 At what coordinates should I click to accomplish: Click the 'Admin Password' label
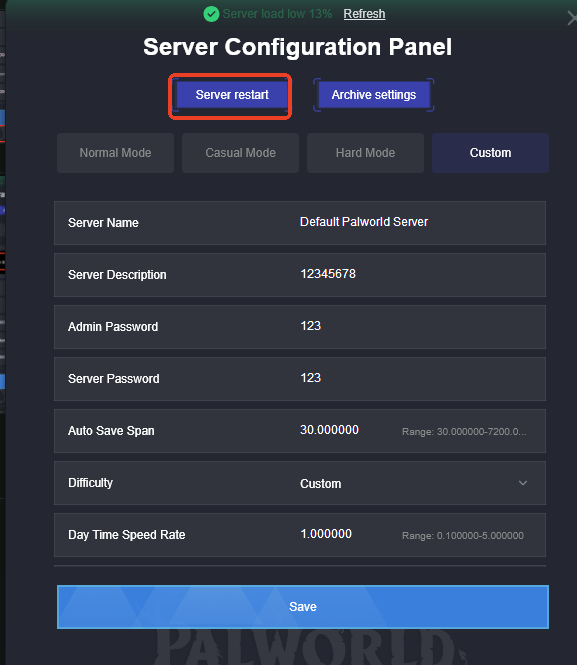point(113,327)
